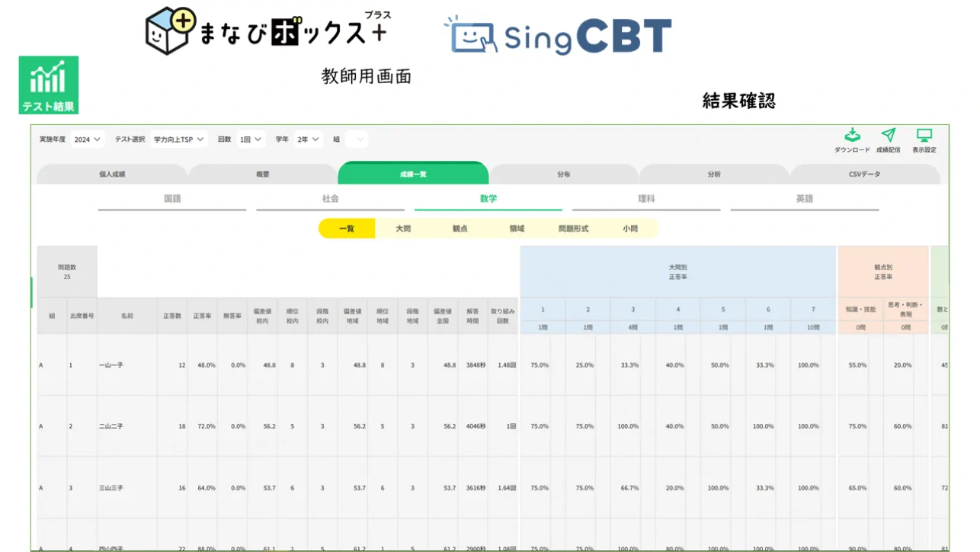Switch to the 分布 tab
Viewport: 980px width, 552px height.
click(x=563, y=175)
